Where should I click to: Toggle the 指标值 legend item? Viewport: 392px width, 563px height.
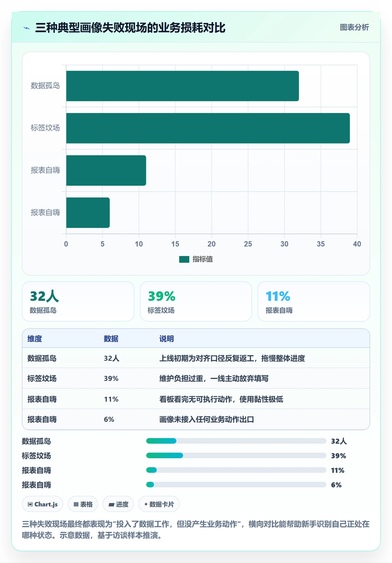tap(196, 259)
